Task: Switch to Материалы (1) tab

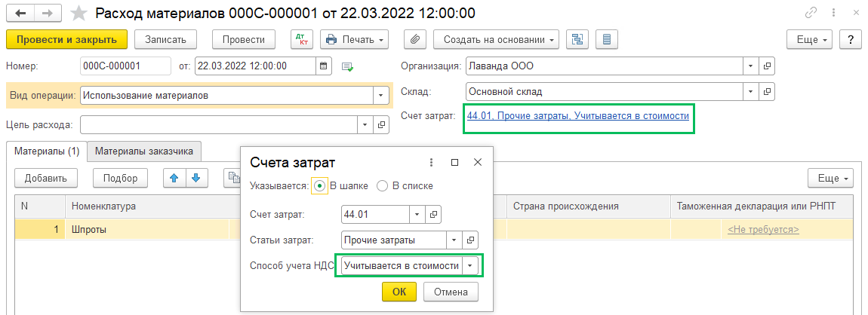Action: 47,151
